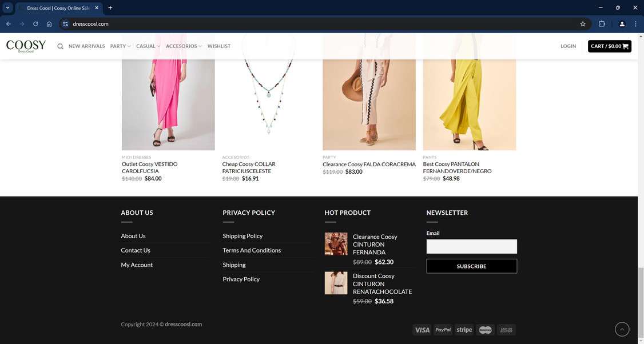The width and height of the screenshot is (644, 344).
Task: Go to browser home page icon
Action: coord(49,24)
